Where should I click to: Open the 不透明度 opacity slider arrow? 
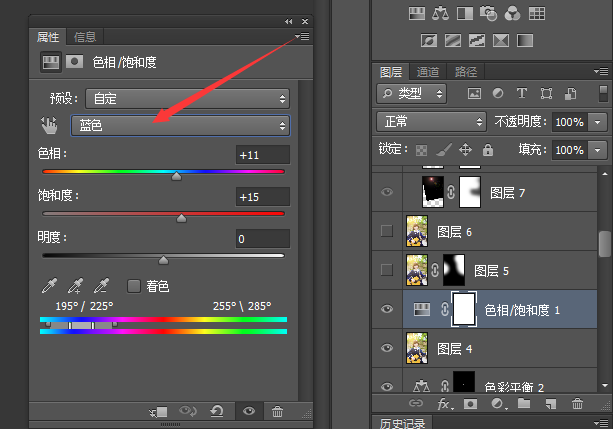(598, 122)
